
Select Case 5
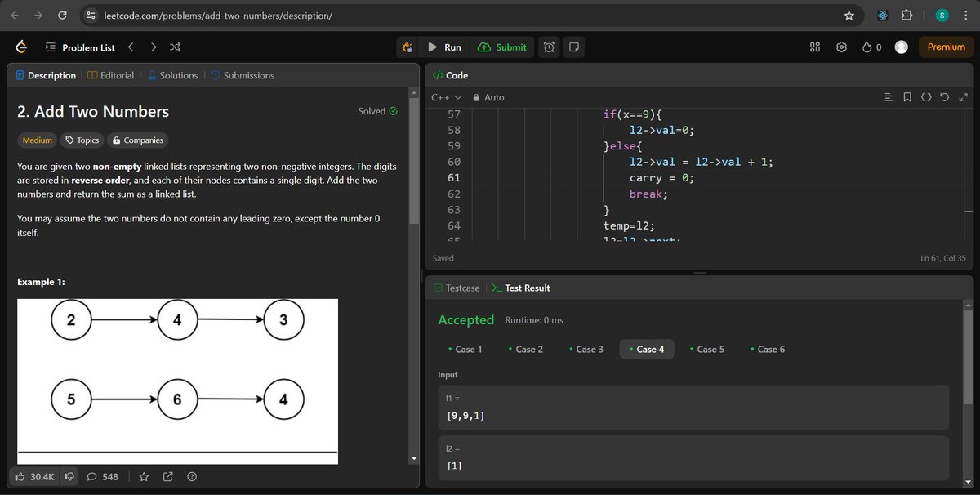(707, 349)
